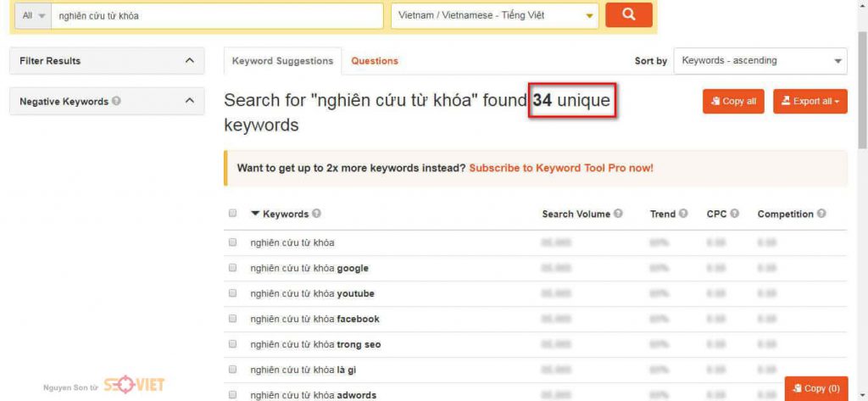Click keyword text 'nghiên cứu từ khóa trong seo'
Image resolution: width=868 pixels, height=401 pixels.
(315, 344)
